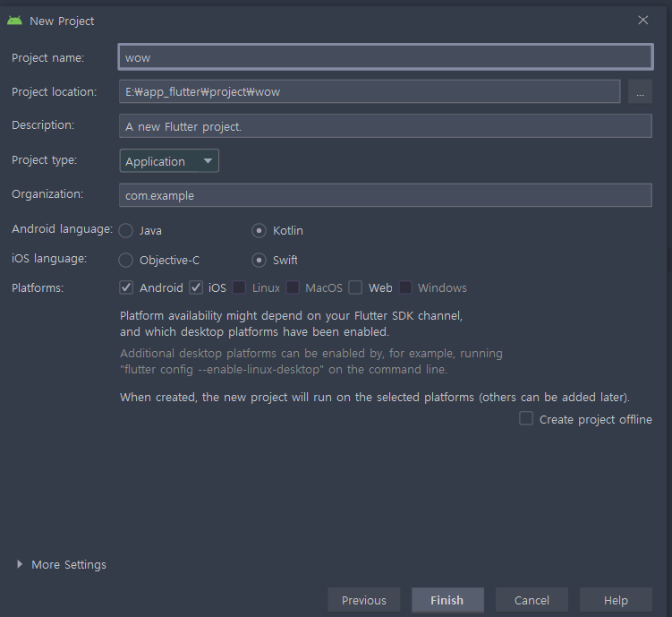
Task: Click the Android logo icon in title bar
Action: pos(14,21)
